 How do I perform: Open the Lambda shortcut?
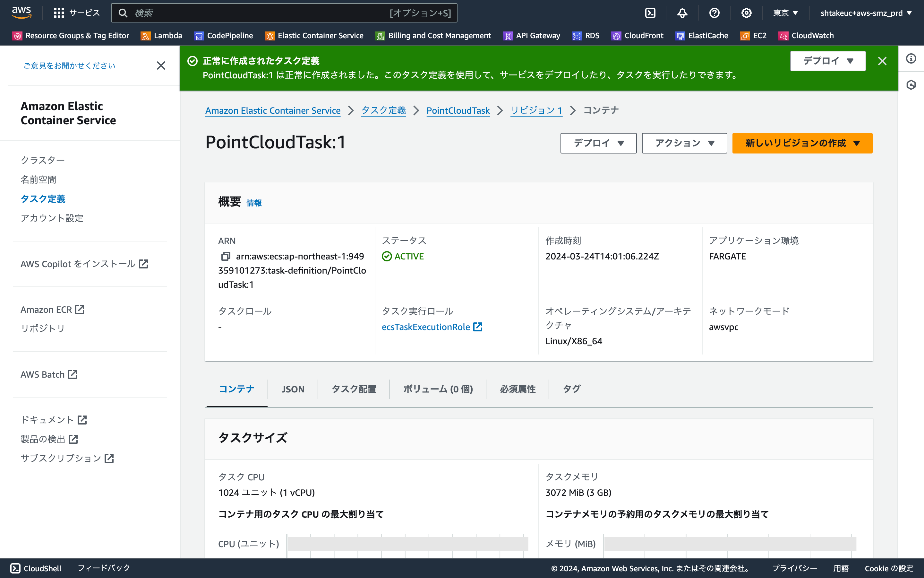(161, 36)
